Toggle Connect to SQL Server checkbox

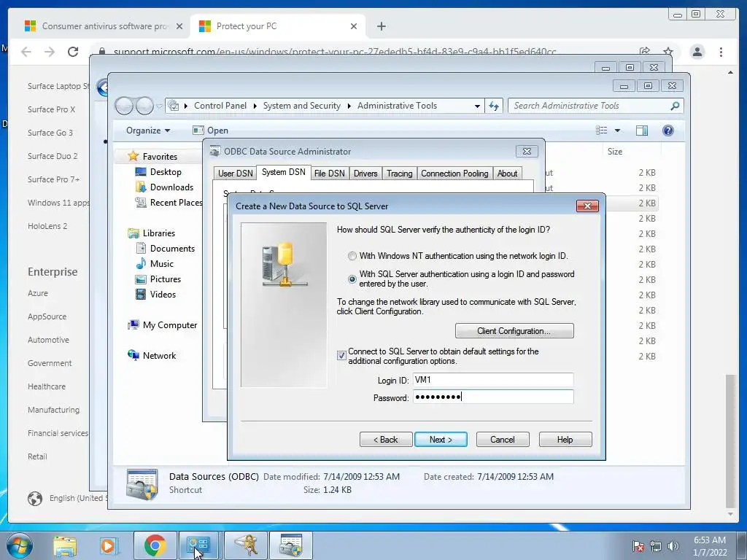[341, 356]
